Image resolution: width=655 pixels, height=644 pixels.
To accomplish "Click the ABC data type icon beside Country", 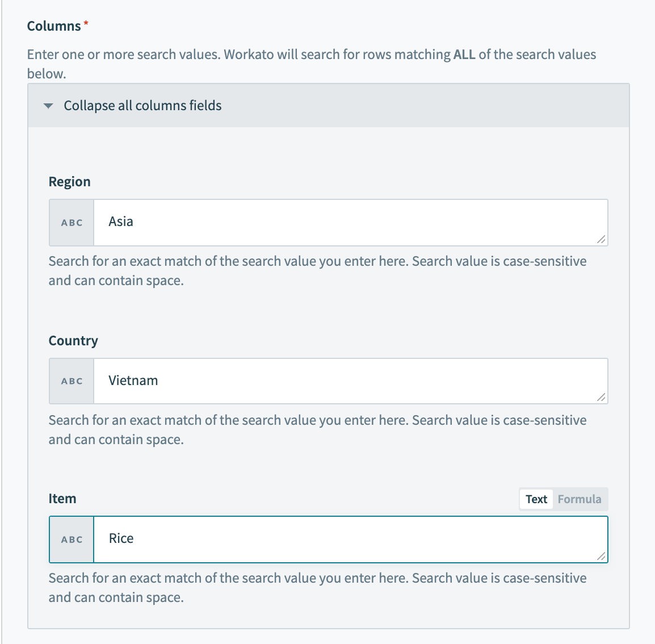I will 71,381.
